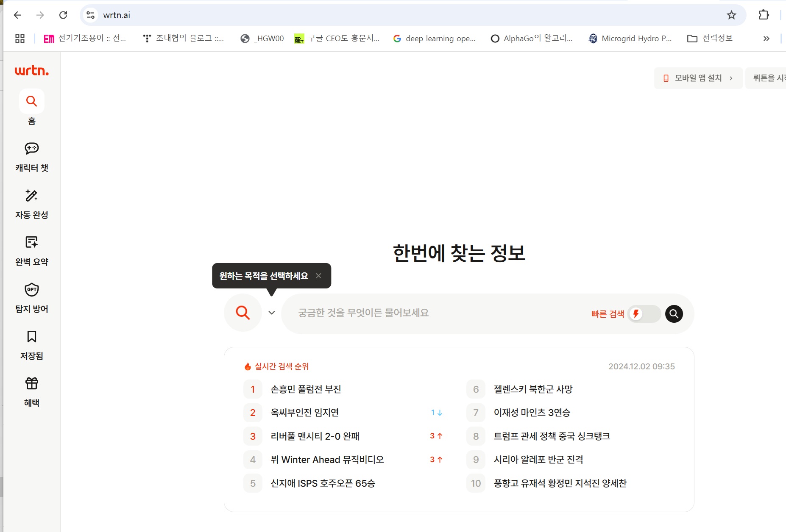Bookmark this page with the star icon

(x=731, y=15)
